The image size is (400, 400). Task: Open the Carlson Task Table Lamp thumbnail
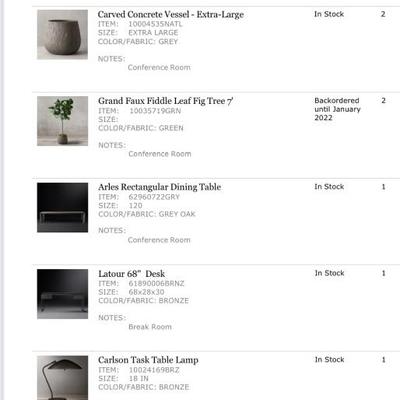[62, 378]
